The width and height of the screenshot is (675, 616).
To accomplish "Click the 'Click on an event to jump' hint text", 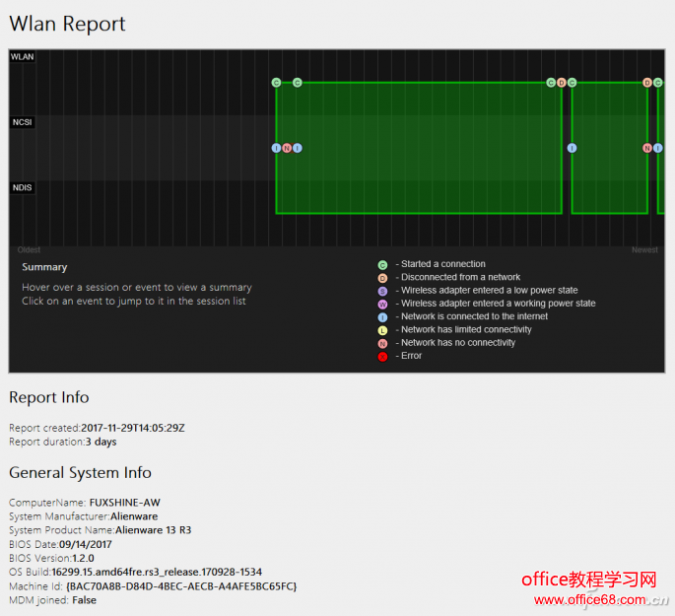I will tap(134, 301).
